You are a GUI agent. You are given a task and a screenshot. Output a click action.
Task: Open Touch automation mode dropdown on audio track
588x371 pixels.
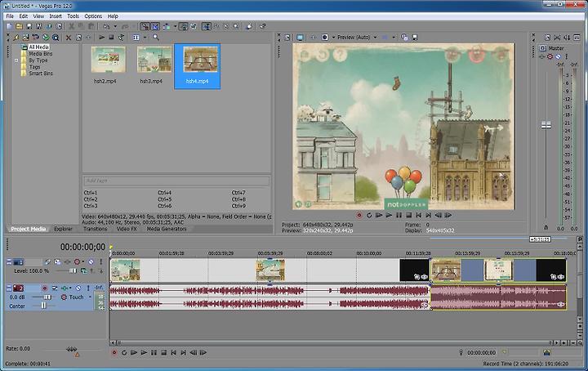90,297
